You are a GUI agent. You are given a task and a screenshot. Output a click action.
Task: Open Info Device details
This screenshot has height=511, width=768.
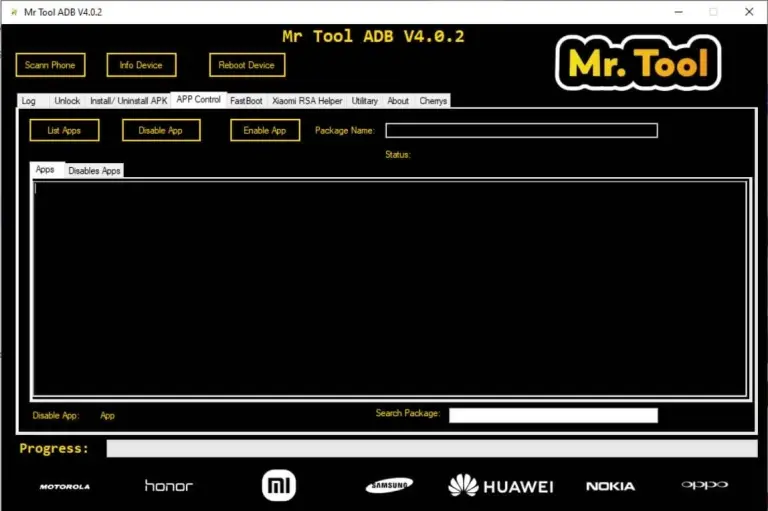click(x=141, y=65)
